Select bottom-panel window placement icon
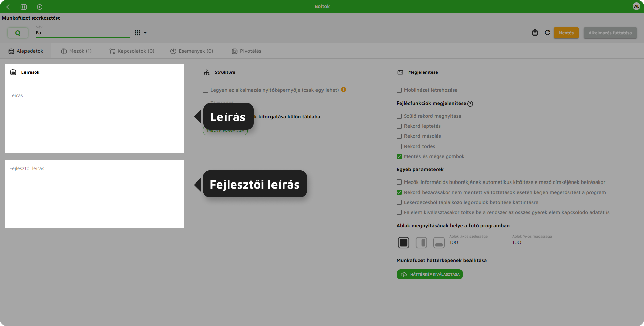 click(439, 242)
